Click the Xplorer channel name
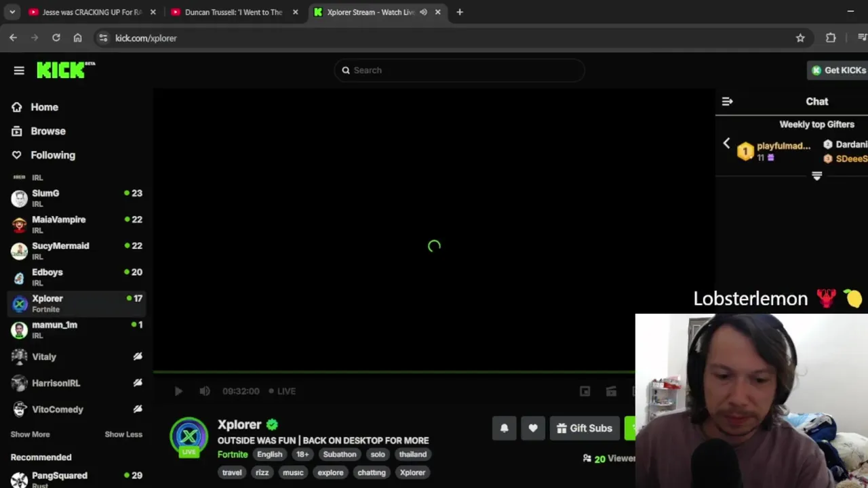The height and width of the screenshot is (488, 868). (x=239, y=424)
